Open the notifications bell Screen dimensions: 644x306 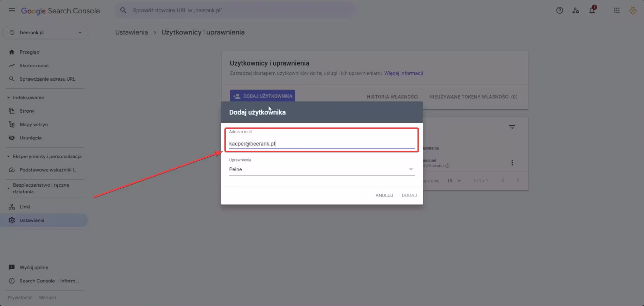point(592,11)
